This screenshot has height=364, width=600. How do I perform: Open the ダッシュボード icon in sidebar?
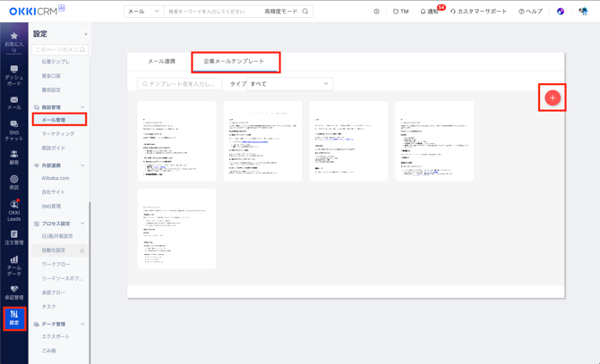click(x=13, y=73)
